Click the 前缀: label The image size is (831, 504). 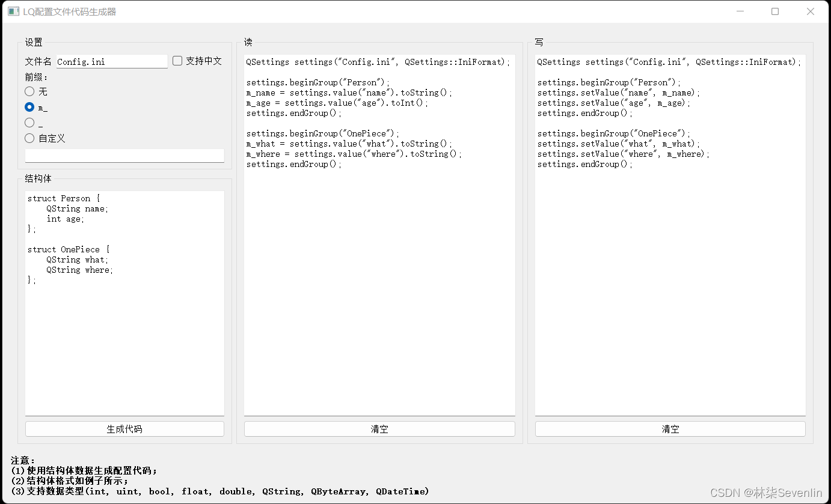click(x=37, y=77)
